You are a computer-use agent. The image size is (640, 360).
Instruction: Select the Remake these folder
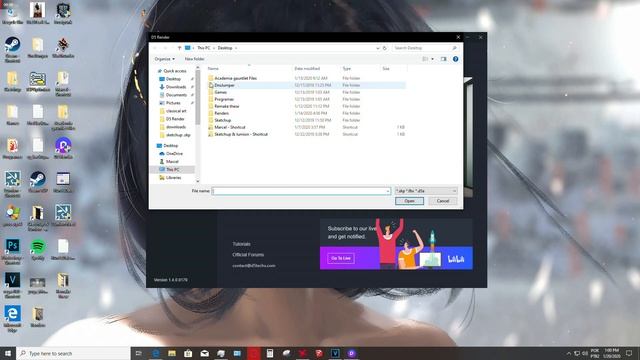227,106
